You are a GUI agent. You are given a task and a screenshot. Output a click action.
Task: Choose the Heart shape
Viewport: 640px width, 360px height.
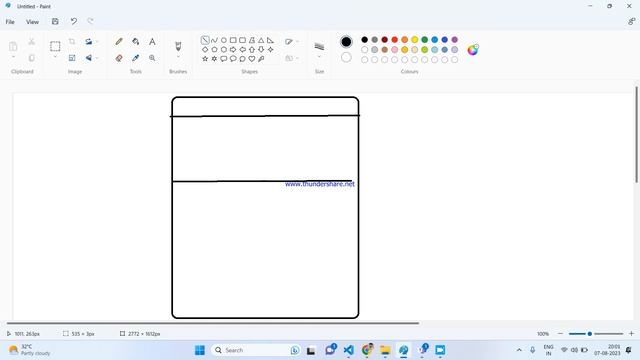pyautogui.click(x=252, y=59)
